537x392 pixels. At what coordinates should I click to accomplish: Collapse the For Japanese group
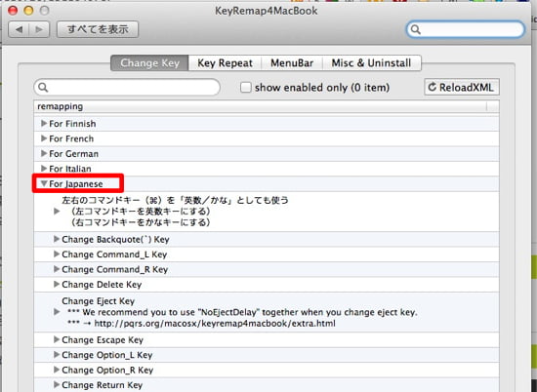pos(44,183)
